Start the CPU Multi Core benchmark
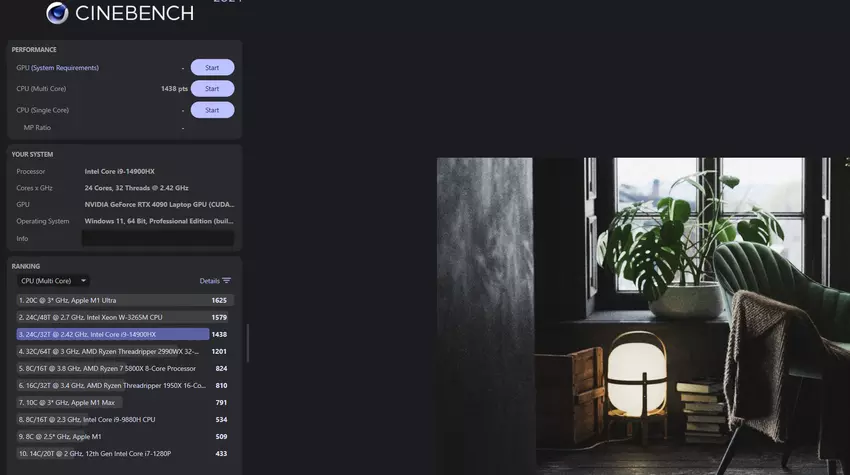 coord(212,89)
